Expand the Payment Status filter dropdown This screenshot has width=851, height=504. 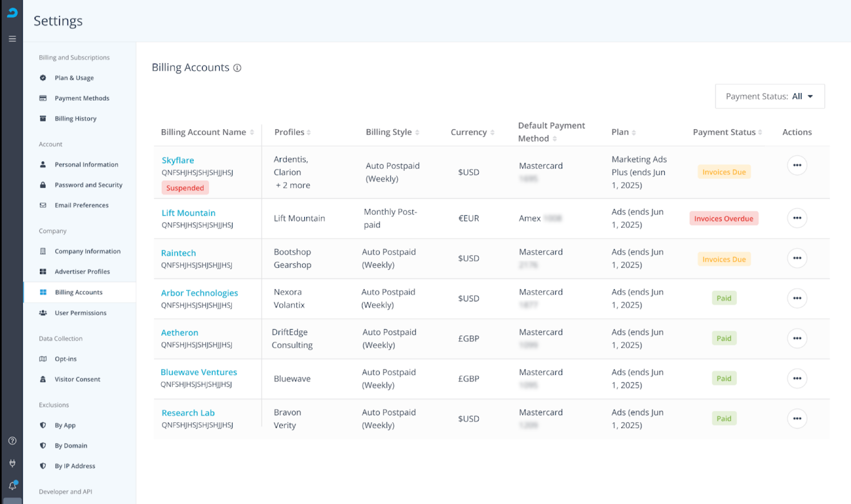(x=770, y=96)
